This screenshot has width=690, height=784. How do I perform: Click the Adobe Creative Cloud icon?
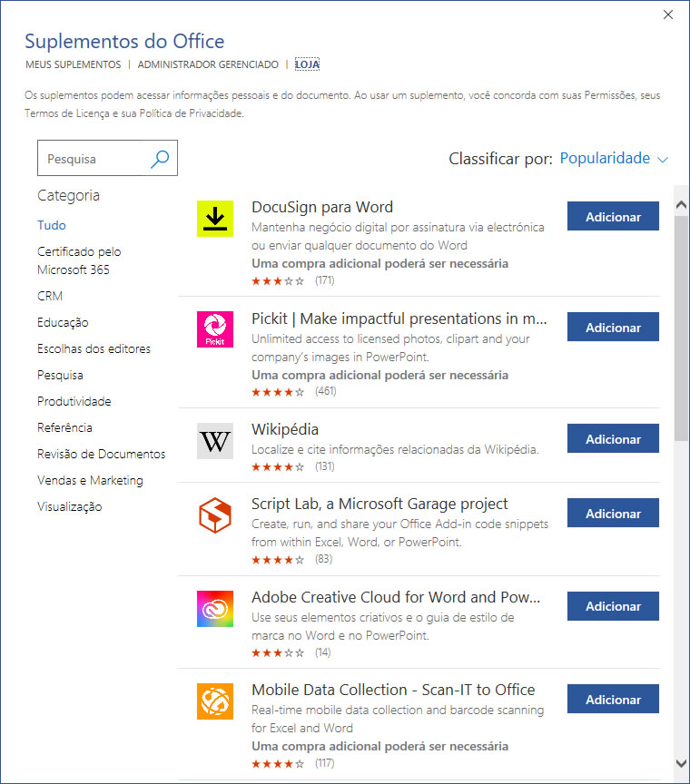pyautogui.click(x=215, y=608)
